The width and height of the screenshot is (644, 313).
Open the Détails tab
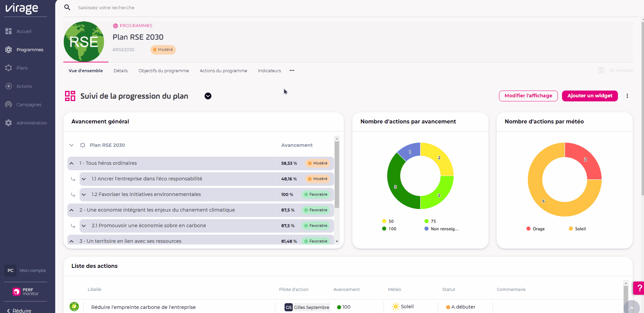121,71
